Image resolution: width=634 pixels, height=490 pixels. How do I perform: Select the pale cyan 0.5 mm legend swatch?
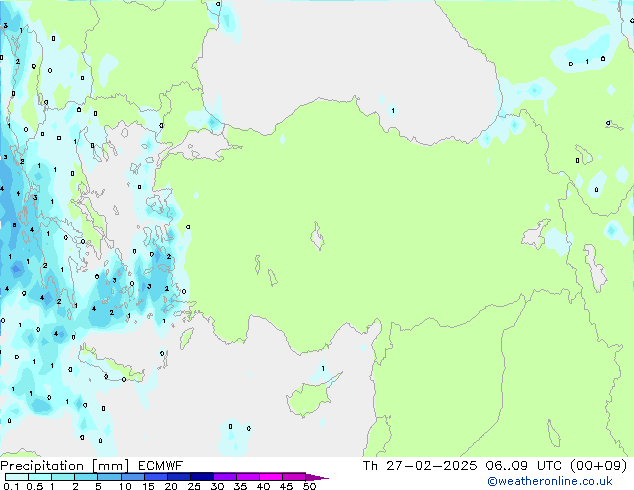(40, 476)
